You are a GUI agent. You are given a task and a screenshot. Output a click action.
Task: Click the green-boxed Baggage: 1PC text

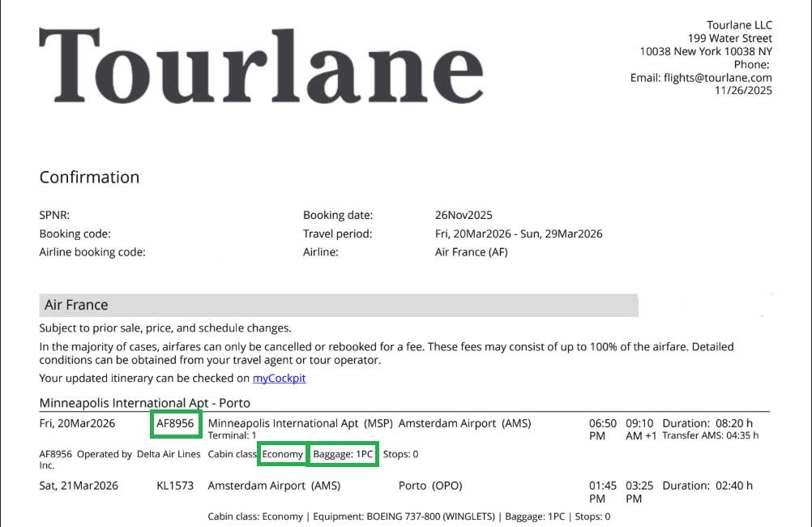[x=343, y=455]
